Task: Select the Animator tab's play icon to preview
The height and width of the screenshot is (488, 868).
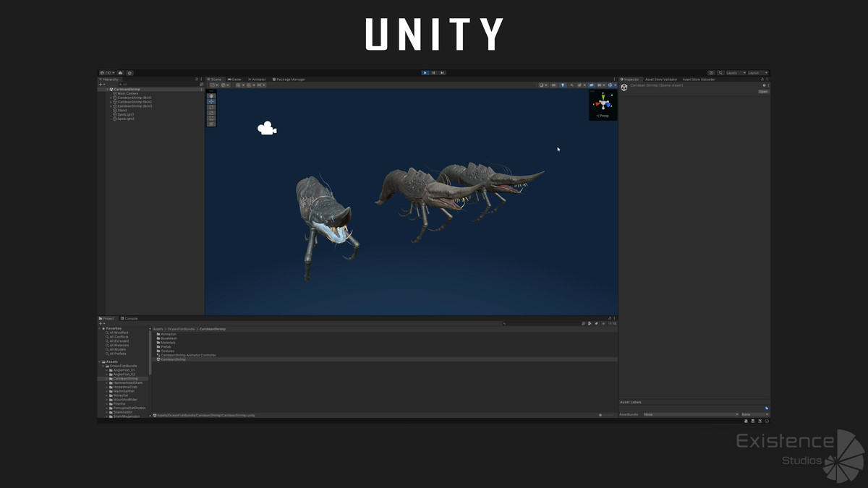Action: click(250, 80)
